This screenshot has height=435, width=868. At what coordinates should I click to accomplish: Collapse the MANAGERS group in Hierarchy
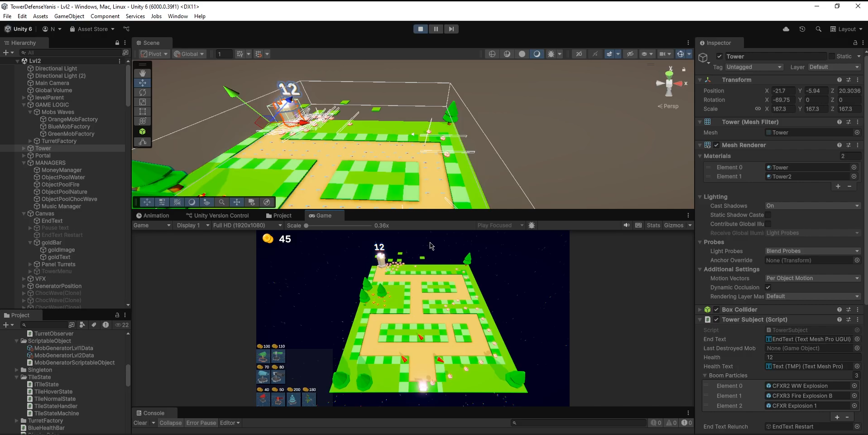pyautogui.click(x=24, y=163)
